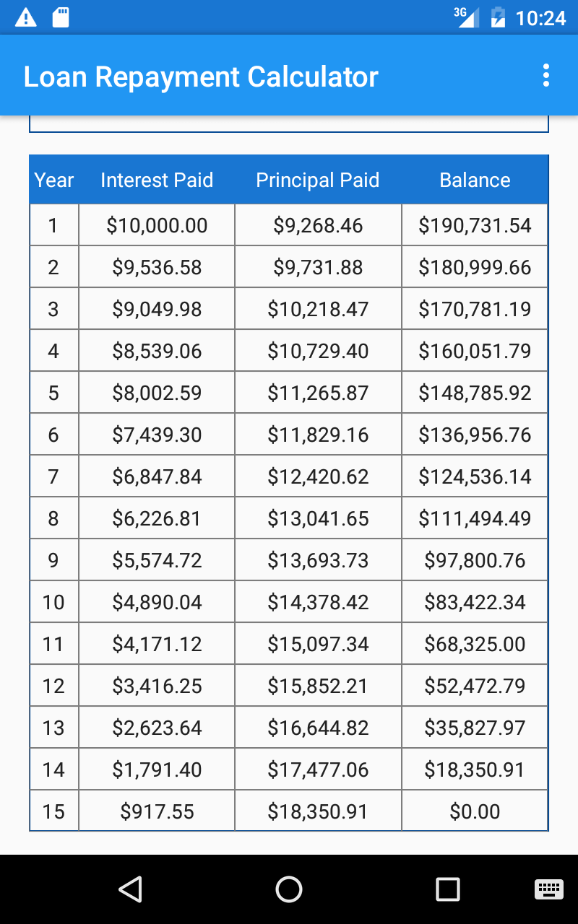The height and width of the screenshot is (924, 578).
Task: Tap the 3G signal indicator
Action: (467, 17)
